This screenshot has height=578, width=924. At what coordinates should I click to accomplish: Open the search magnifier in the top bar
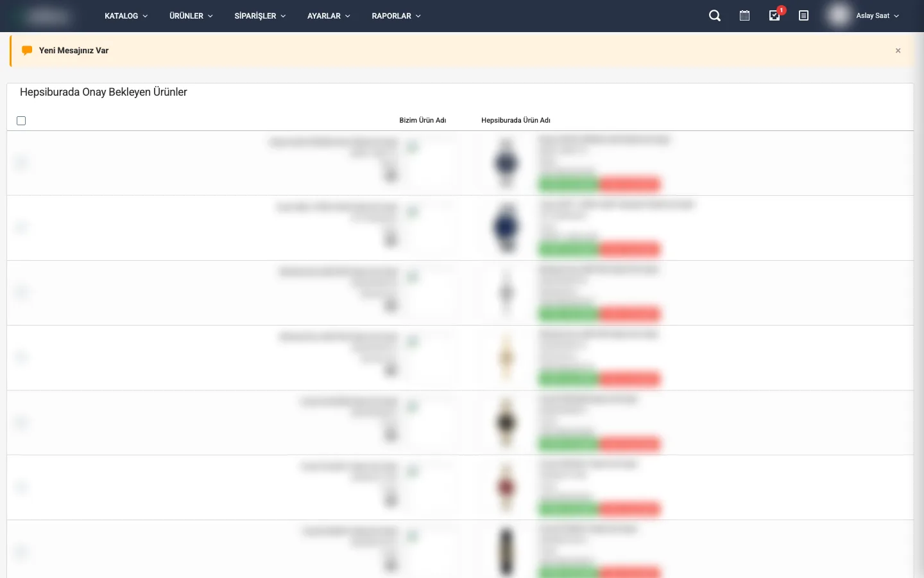coord(714,16)
